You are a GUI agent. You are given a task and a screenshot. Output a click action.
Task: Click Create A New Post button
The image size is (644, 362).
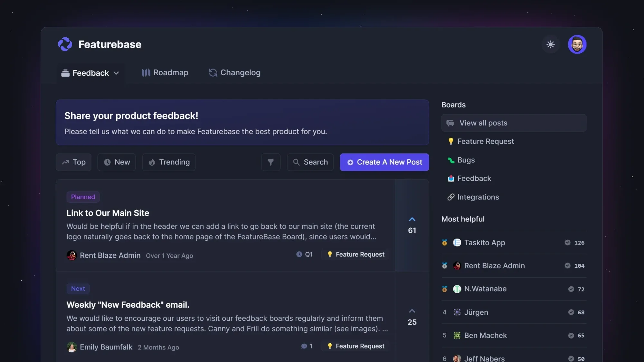point(384,162)
